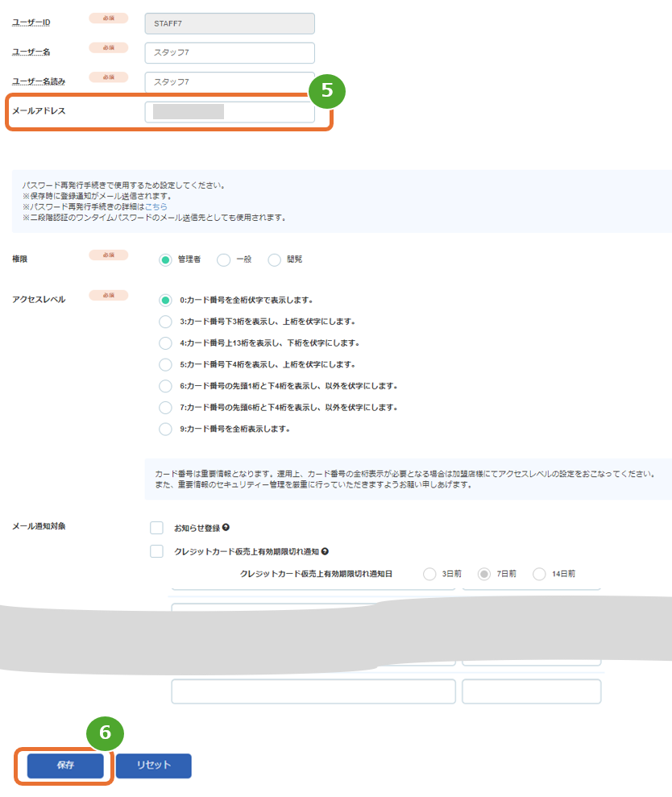Focus the ユーザー名 input field

click(230, 52)
